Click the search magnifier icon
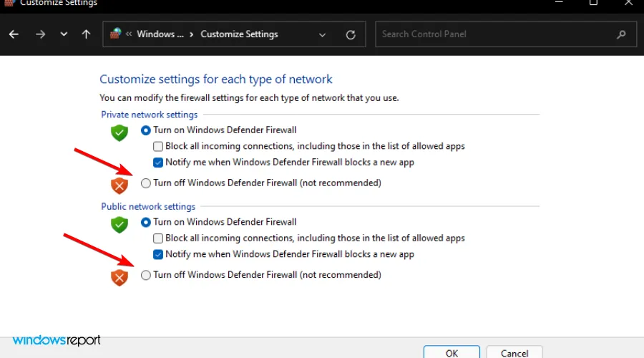This screenshot has height=358, width=644. tap(620, 34)
